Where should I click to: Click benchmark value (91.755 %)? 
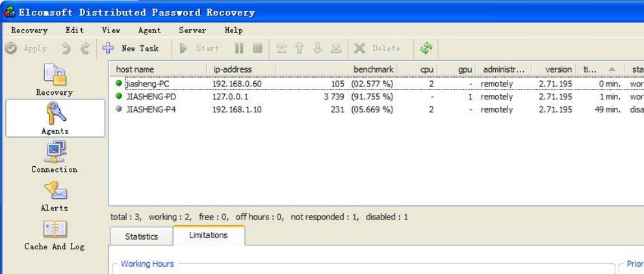pos(372,97)
